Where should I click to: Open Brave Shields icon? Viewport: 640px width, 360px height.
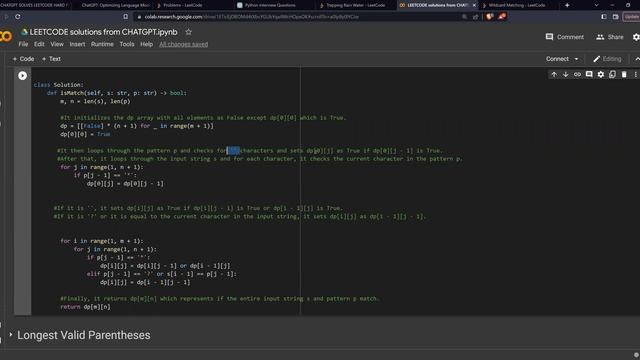pos(489,17)
